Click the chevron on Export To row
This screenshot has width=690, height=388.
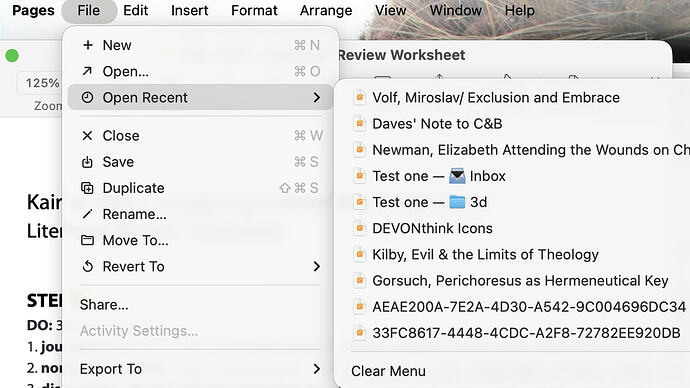pos(317,369)
